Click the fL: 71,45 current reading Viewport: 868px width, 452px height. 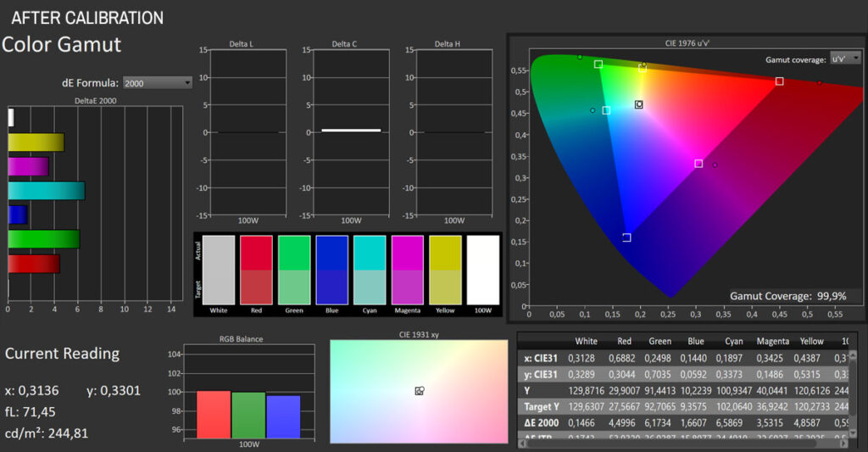tap(30, 412)
